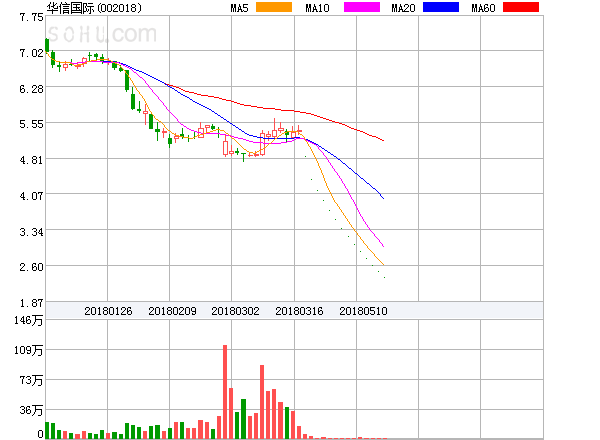Image resolution: width=600 pixels, height=440 pixels.
Task: Click the 73万 volume axis label
Action: 31,380
